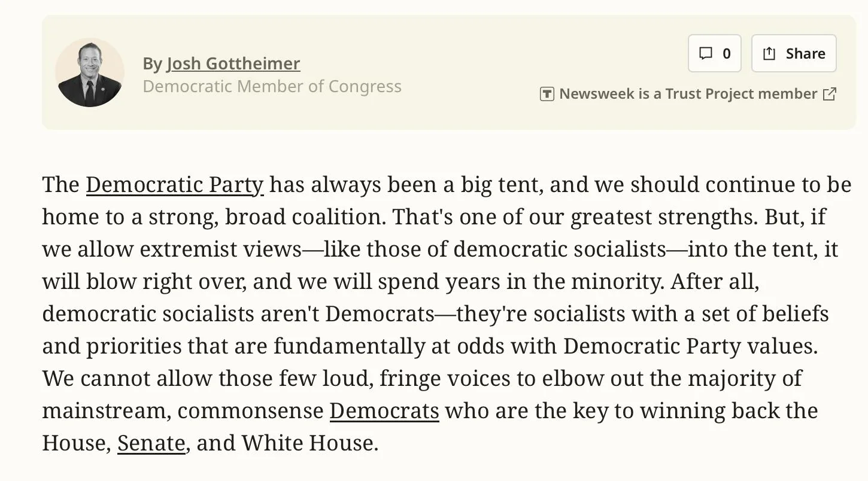This screenshot has height=481, width=868.
Task: Click the phrase "extremist views" in the article
Action: coord(220,249)
